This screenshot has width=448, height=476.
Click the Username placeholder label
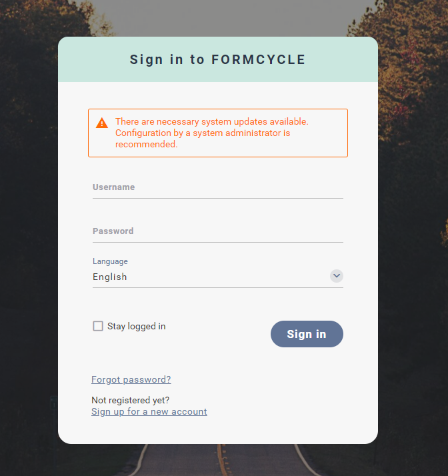pyautogui.click(x=114, y=187)
